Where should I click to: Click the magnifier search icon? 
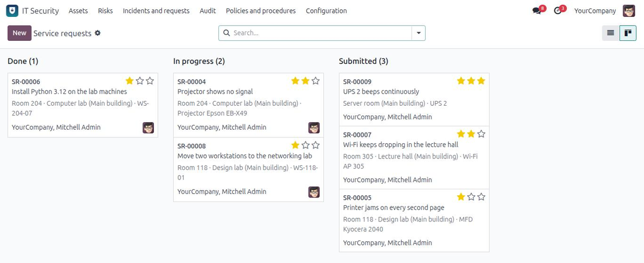[227, 33]
